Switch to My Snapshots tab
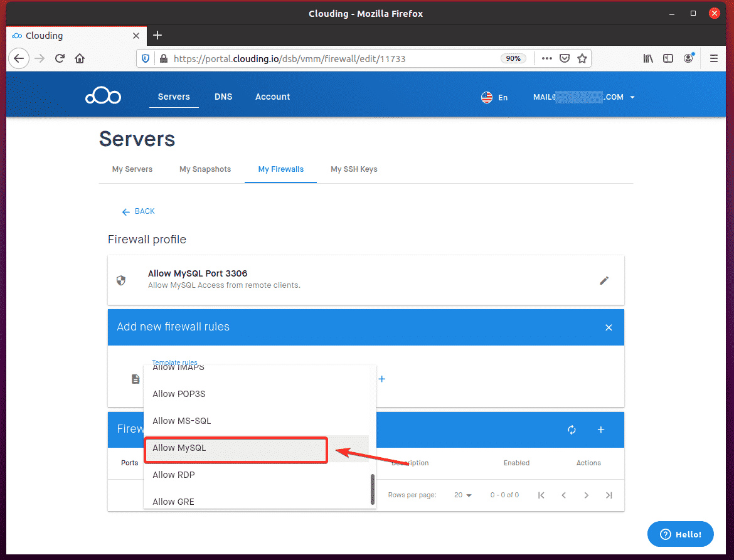 (x=205, y=169)
